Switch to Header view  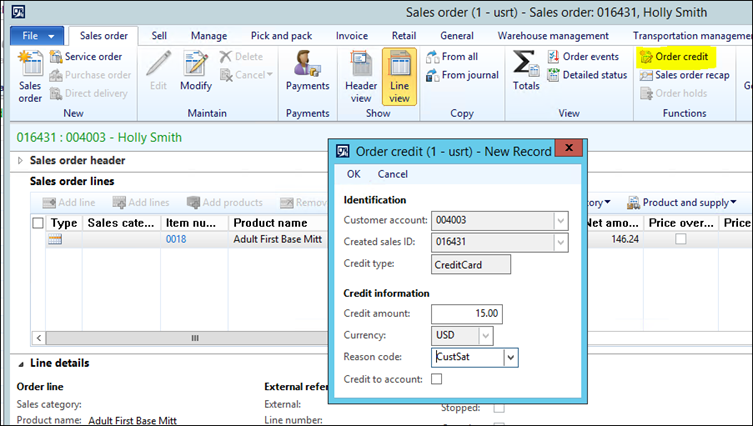(361, 74)
